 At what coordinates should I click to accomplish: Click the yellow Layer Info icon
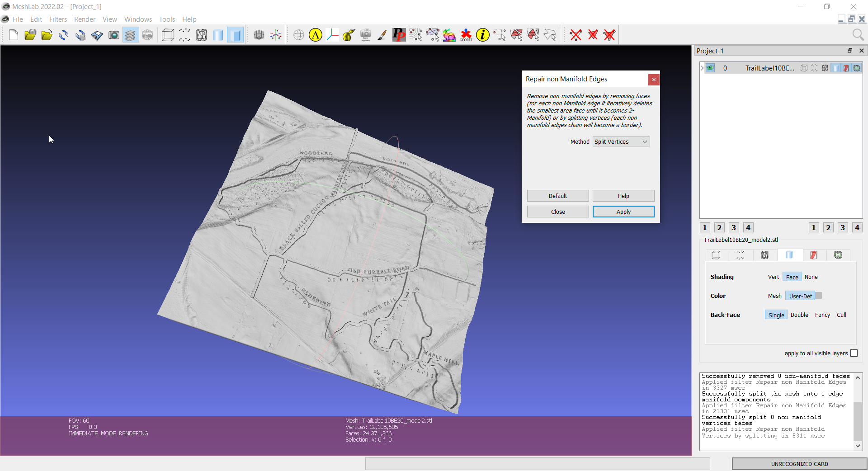coord(483,35)
